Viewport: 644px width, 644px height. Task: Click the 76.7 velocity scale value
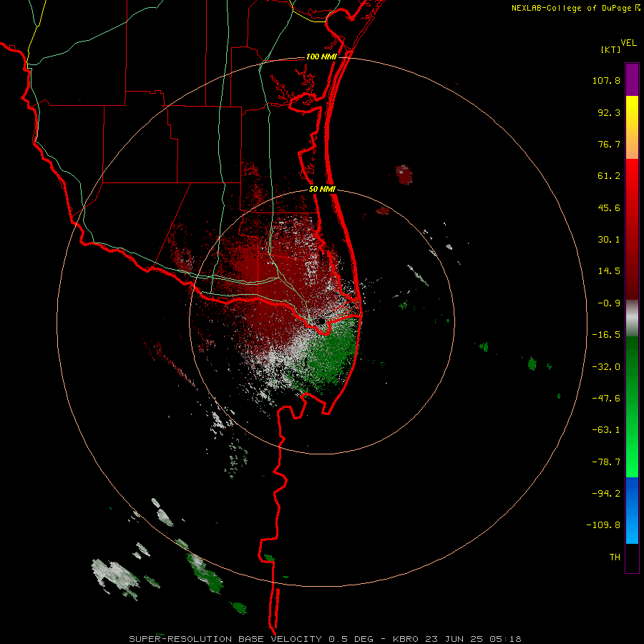pyautogui.click(x=609, y=144)
